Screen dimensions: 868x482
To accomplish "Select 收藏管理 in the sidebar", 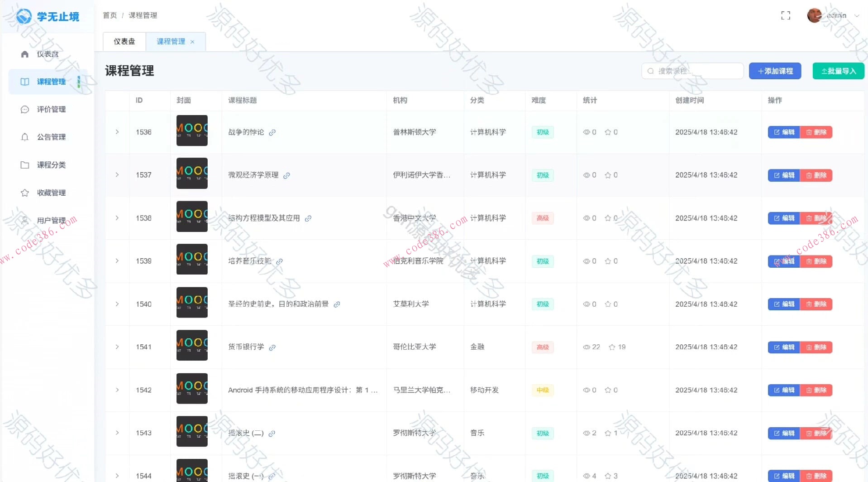I will 51,193.
